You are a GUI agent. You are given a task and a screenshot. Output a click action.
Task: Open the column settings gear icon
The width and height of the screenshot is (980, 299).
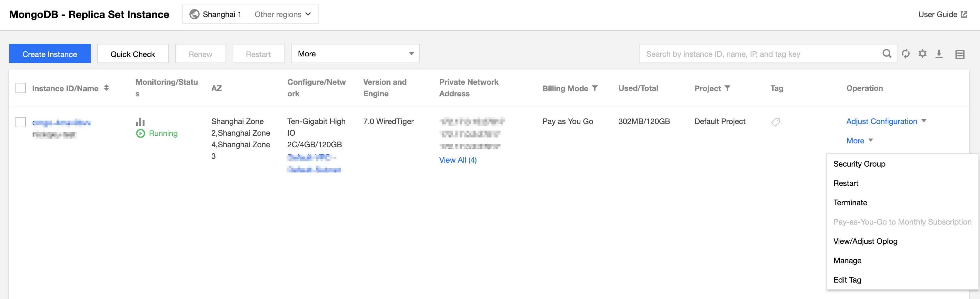click(x=923, y=54)
